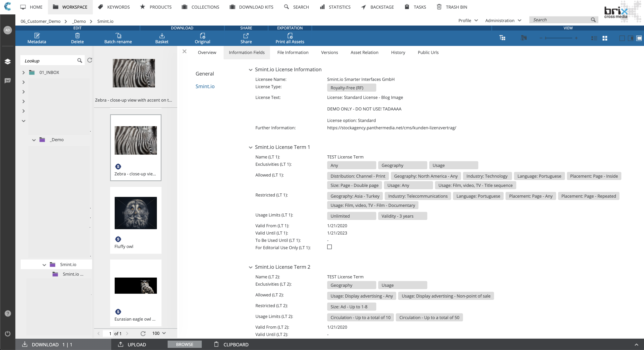This screenshot has width=644, height=350.
Task: Click the Delete toolbar icon
Action: click(x=77, y=38)
